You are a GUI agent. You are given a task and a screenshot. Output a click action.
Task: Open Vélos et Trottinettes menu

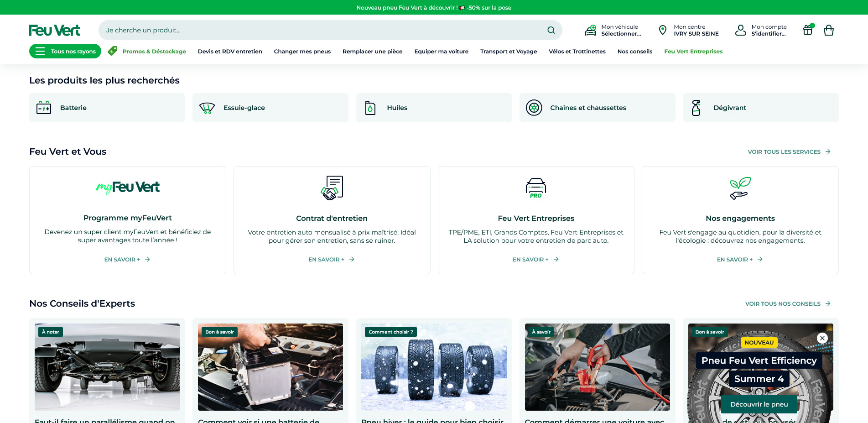tap(577, 52)
